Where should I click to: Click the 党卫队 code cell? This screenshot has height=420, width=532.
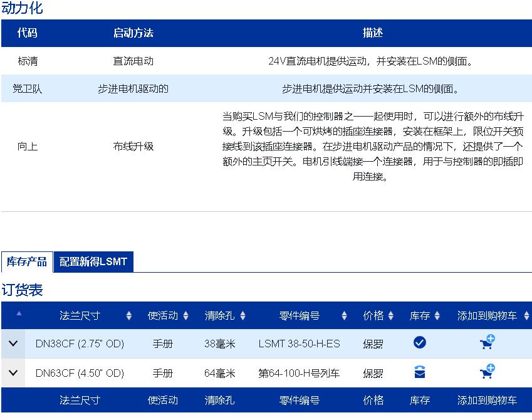tap(28, 88)
